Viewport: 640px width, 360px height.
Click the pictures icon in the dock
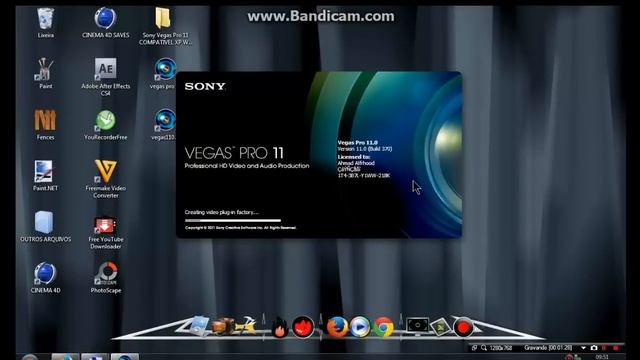coord(198,326)
